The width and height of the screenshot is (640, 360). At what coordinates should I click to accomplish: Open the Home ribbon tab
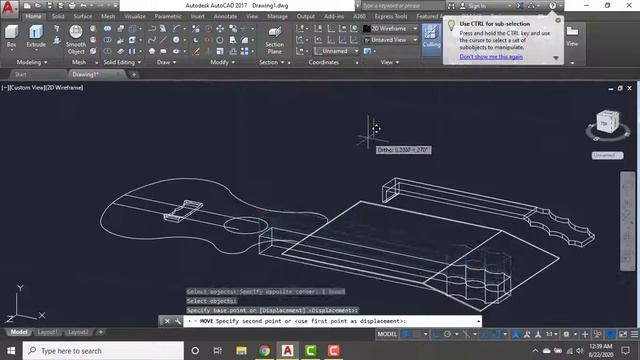coord(33,16)
